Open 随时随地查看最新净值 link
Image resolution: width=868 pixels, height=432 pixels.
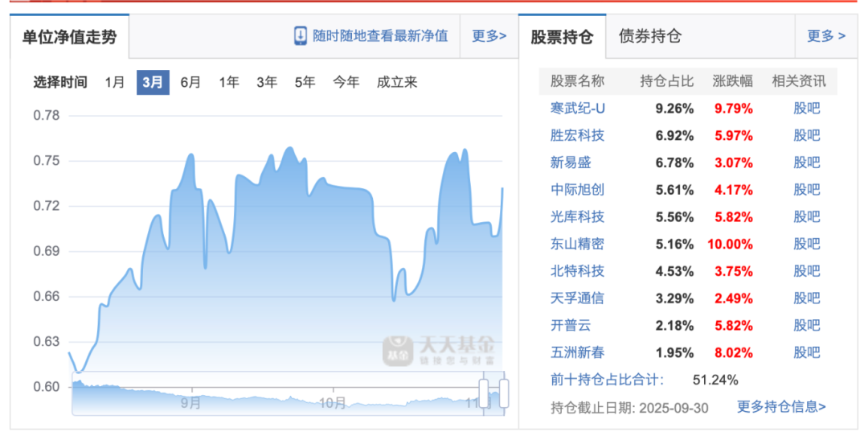point(379,36)
